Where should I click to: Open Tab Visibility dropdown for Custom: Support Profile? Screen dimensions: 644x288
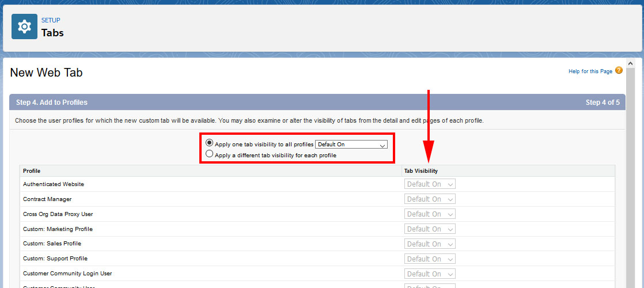(430, 259)
